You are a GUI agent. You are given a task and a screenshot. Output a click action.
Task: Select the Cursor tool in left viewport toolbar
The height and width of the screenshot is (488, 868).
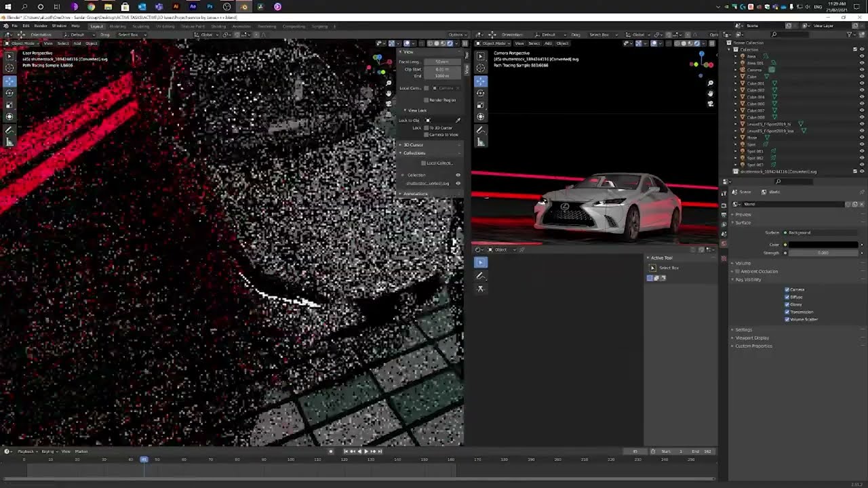pos(9,68)
